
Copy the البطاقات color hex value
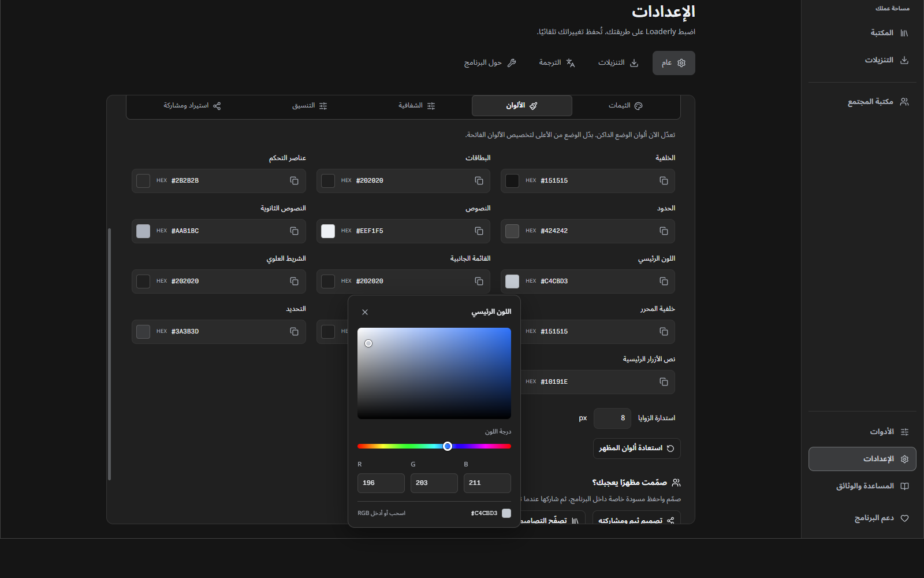pos(479,181)
